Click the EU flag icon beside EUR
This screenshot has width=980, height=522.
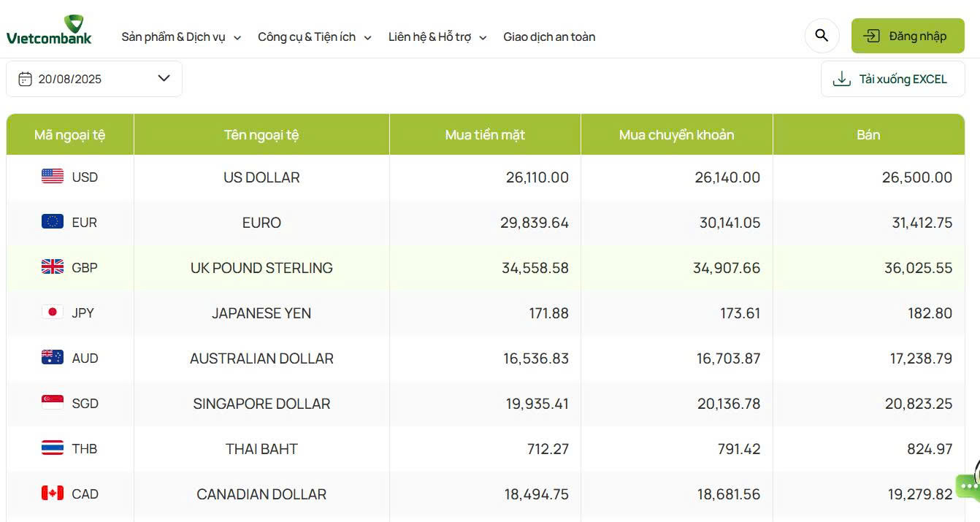[52, 222]
